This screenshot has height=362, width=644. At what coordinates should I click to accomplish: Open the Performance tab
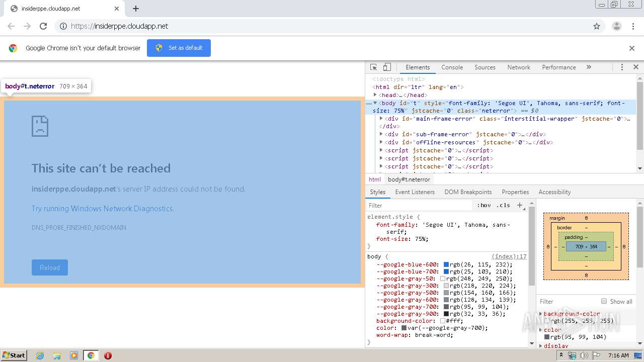(x=558, y=67)
